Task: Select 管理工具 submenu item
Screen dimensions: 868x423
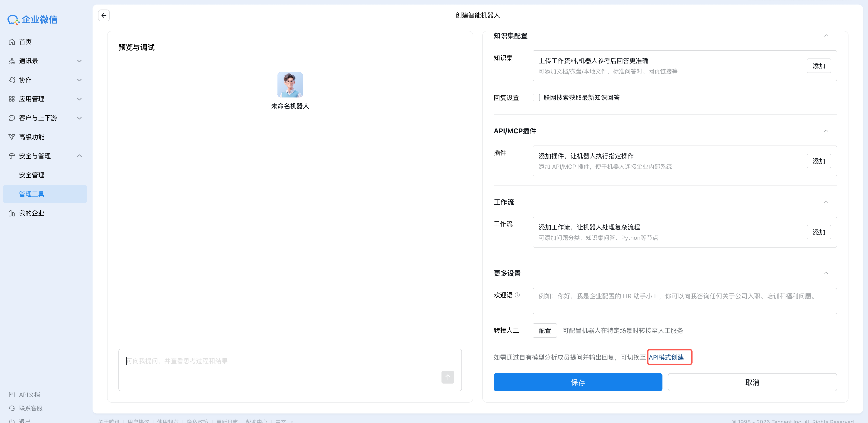Action: (x=32, y=194)
